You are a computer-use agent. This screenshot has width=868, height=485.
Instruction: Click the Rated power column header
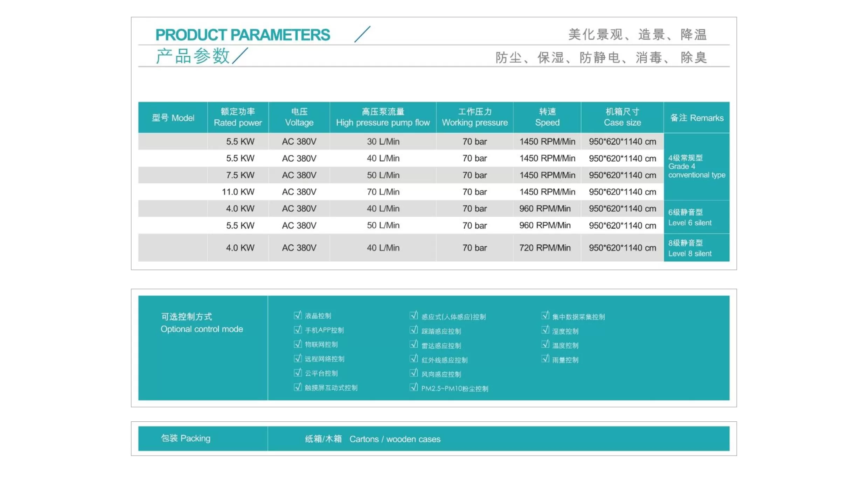(238, 117)
